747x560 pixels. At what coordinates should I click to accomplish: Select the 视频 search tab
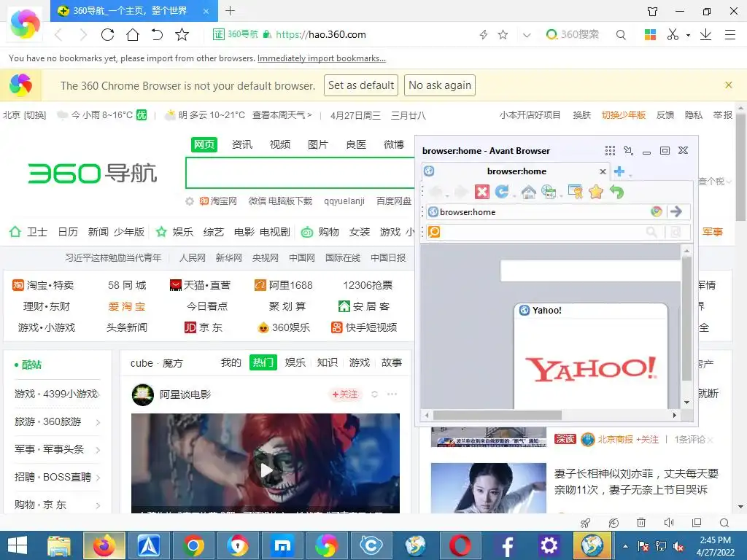[x=280, y=144]
